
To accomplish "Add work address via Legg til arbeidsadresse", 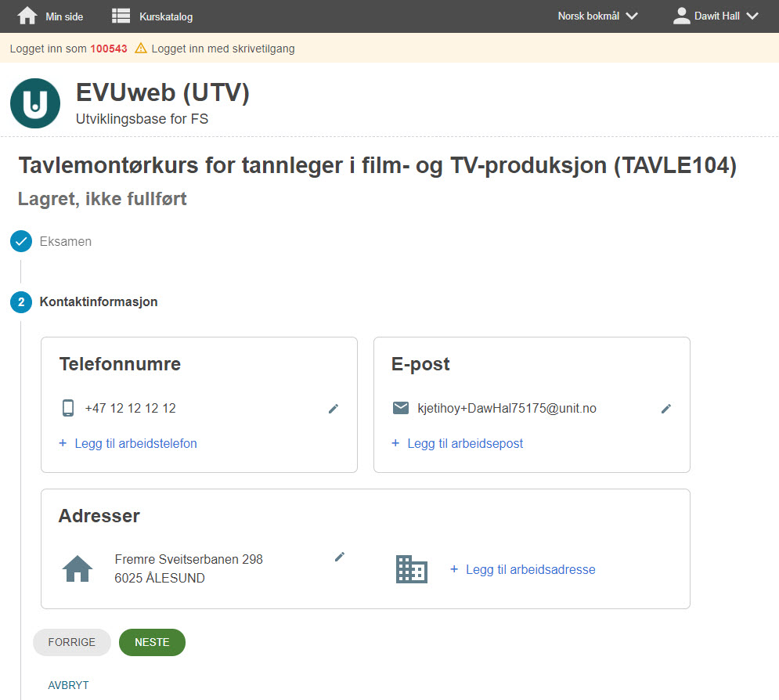I will (531, 569).
